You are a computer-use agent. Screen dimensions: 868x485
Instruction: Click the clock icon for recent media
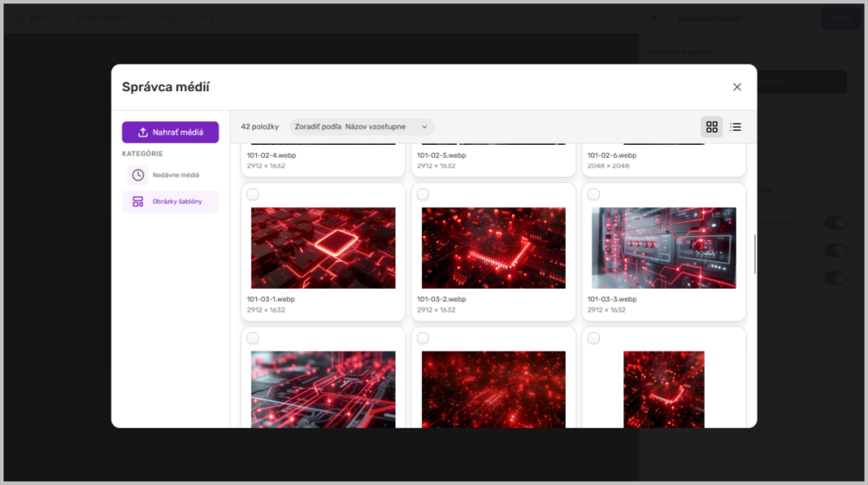[138, 174]
